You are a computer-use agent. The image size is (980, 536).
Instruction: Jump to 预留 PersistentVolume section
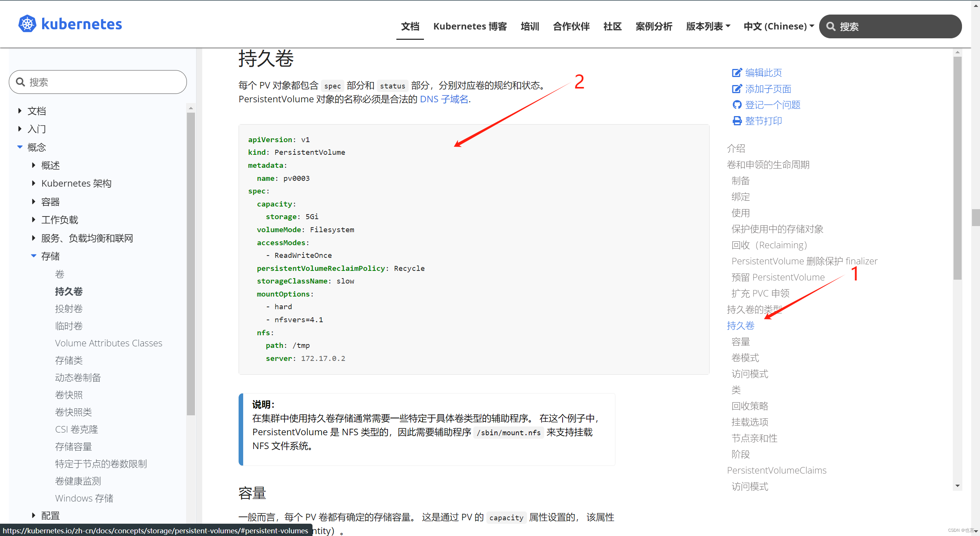click(x=778, y=277)
